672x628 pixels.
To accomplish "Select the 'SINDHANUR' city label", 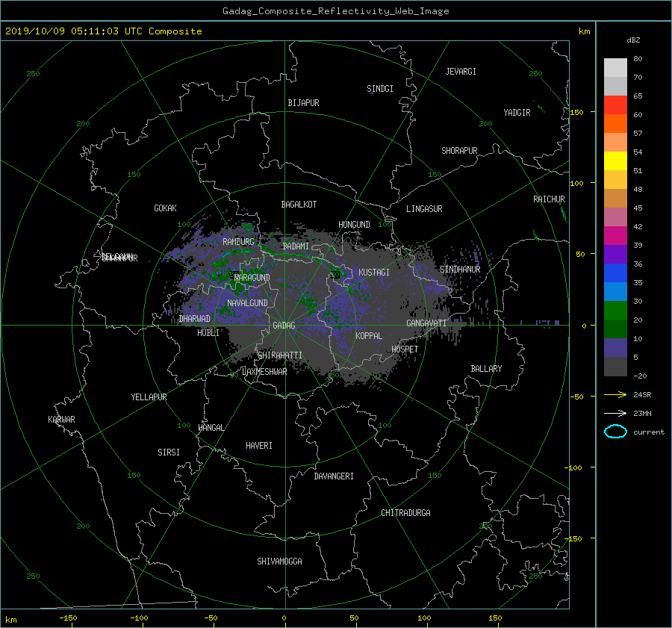I will (460, 270).
